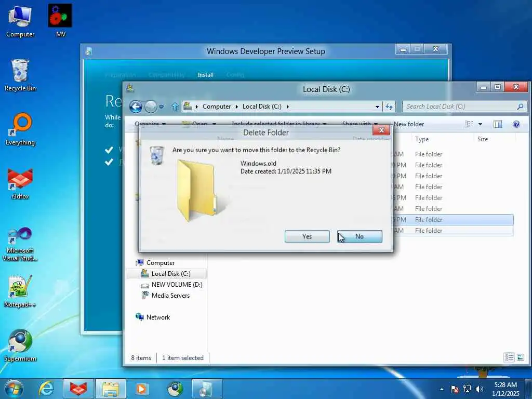Open the Recycle Bin on desktop
The width and height of the screenshot is (532, 399).
point(20,75)
